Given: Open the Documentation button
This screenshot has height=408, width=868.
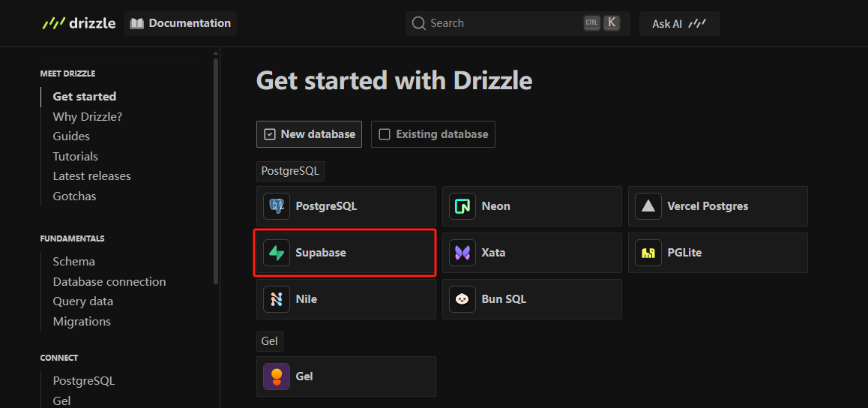Looking at the screenshot, I should [x=181, y=23].
